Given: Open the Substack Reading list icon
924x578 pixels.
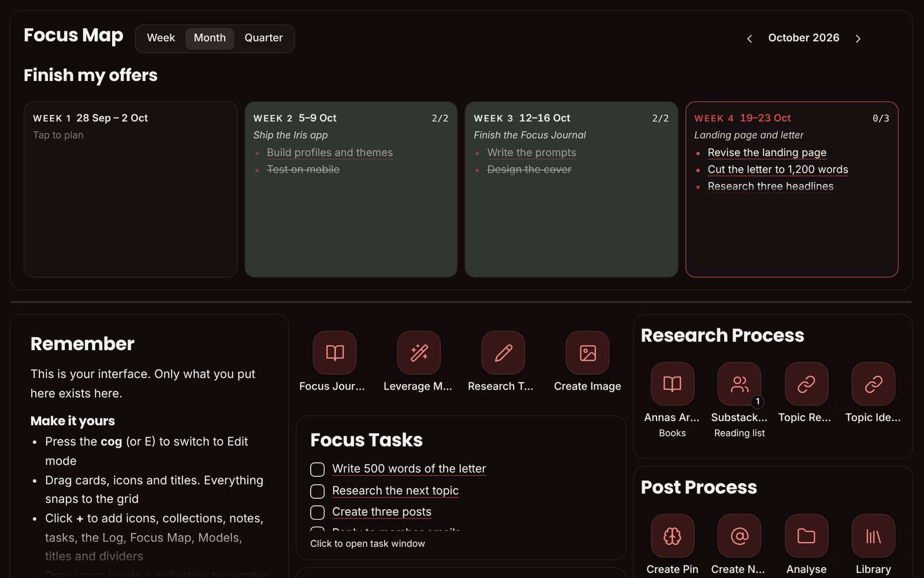Looking at the screenshot, I should 739,384.
